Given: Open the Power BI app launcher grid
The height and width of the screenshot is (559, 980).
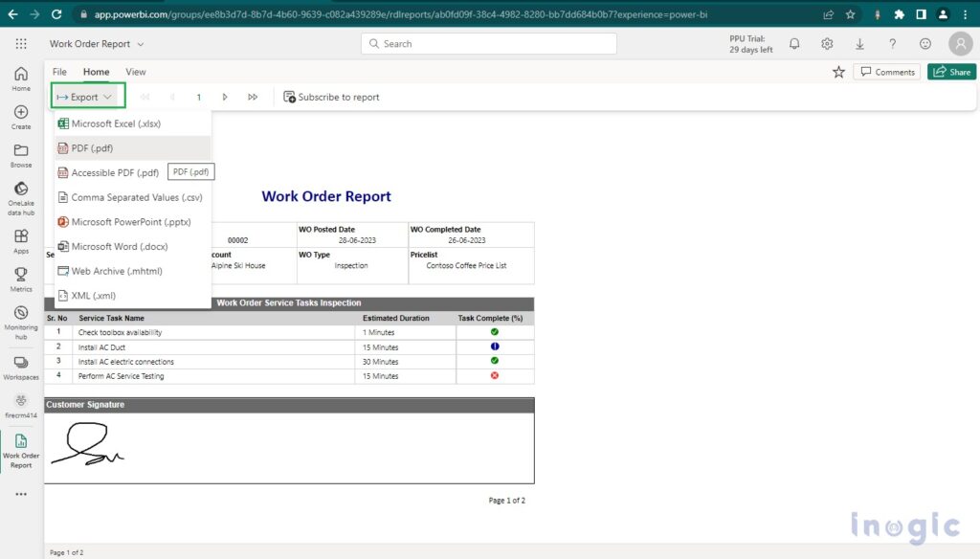Looking at the screenshot, I should point(21,44).
